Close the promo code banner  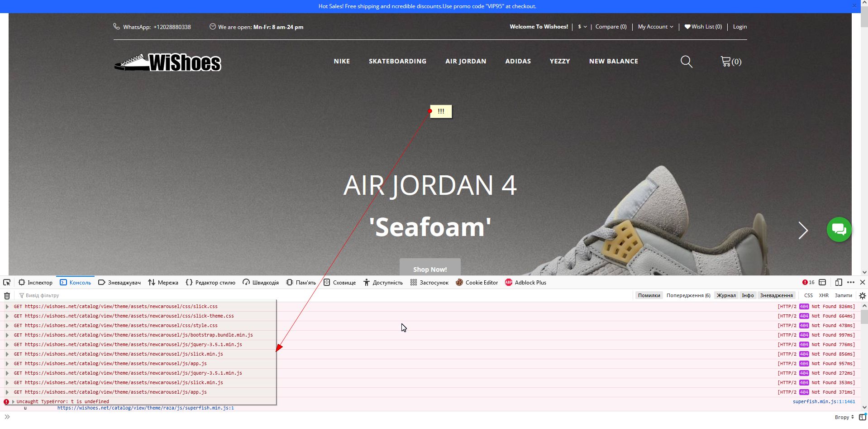pos(854,6)
